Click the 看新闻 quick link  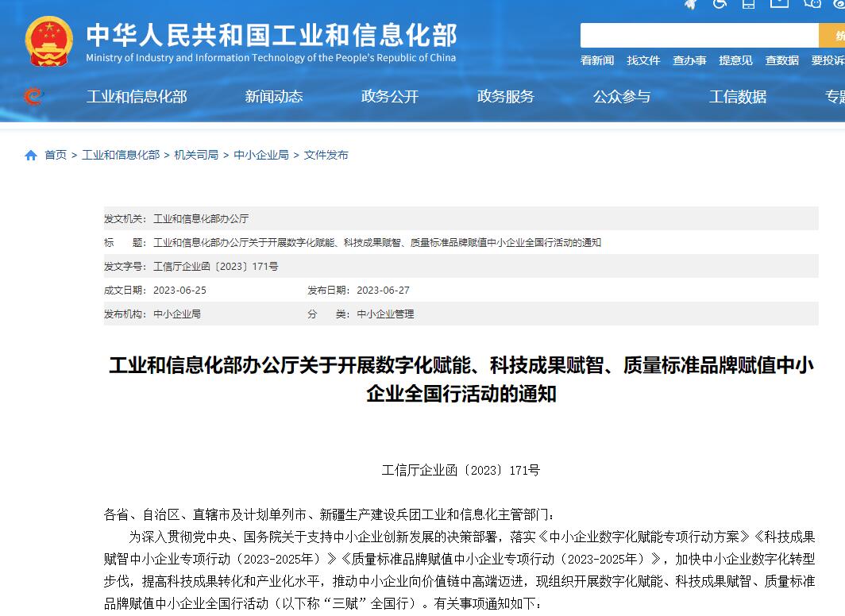597,60
